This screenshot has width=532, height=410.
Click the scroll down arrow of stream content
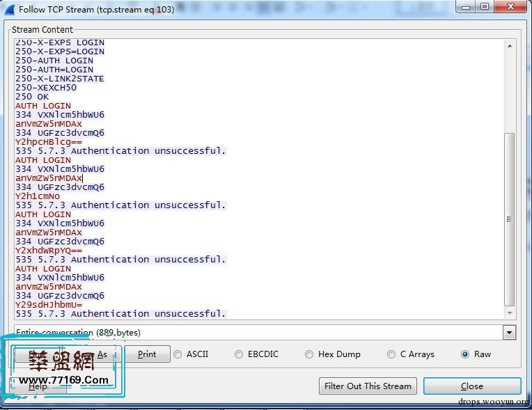click(x=509, y=314)
